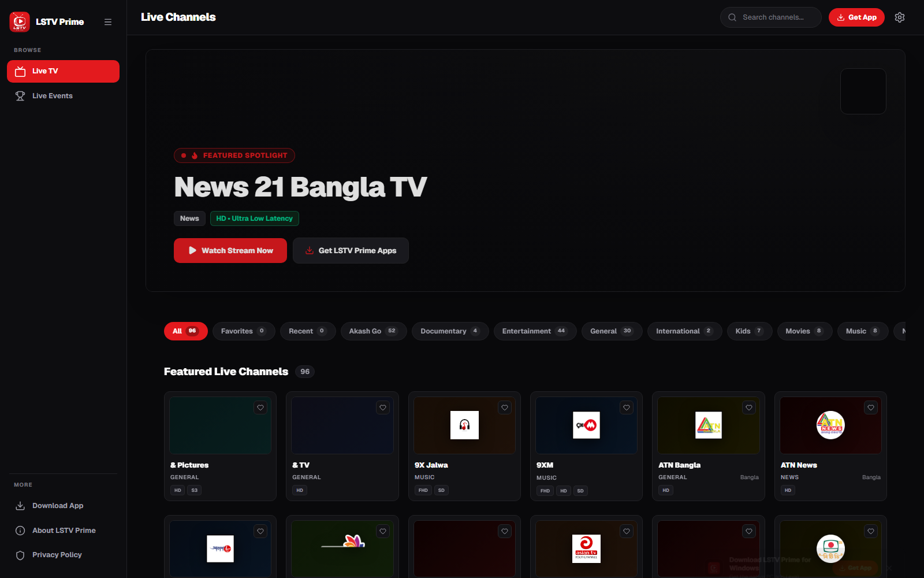This screenshot has width=924, height=578.
Task: Click the FEATURED SPOTLIGHT badge
Action: pyautogui.click(x=234, y=155)
